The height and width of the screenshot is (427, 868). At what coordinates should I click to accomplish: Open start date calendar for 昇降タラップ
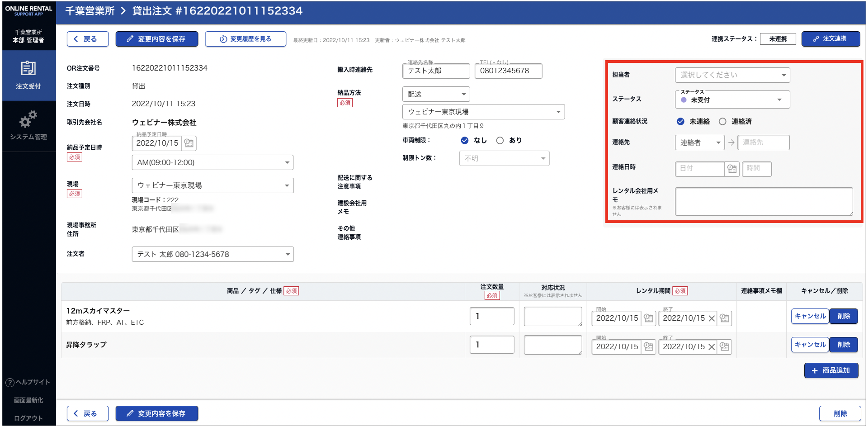click(648, 347)
